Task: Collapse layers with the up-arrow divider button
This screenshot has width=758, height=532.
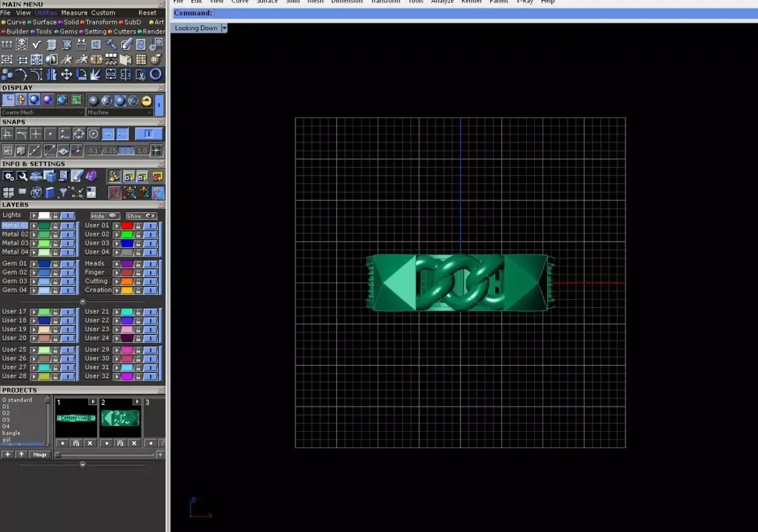Action: coord(83,302)
